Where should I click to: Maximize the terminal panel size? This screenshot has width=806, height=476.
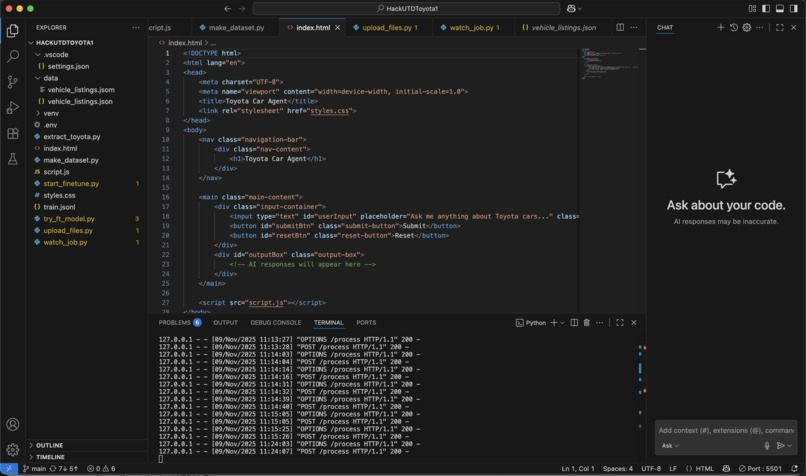[x=620, y=322]
